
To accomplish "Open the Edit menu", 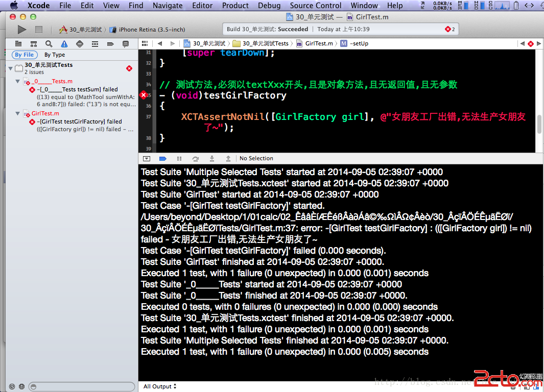I will pyautogui.click(x=87, y=6).
